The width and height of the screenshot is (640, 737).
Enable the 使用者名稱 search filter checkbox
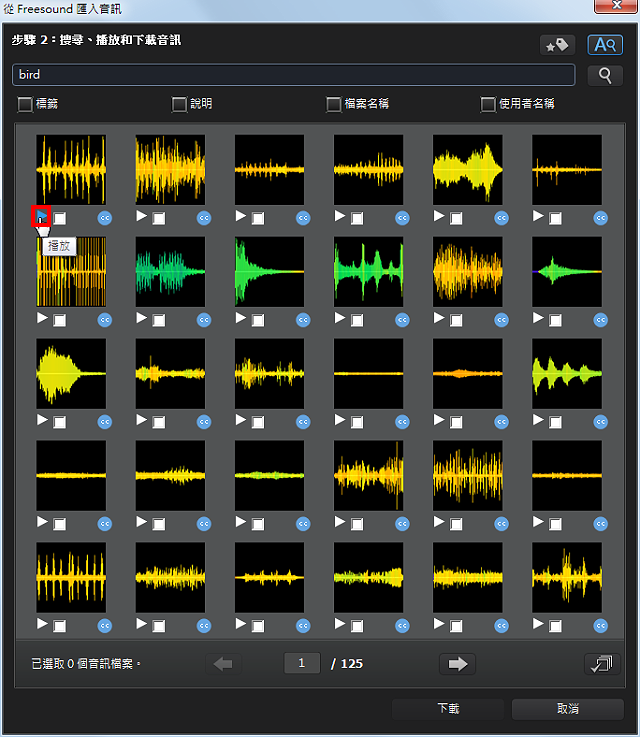click(x=488, y=104)
